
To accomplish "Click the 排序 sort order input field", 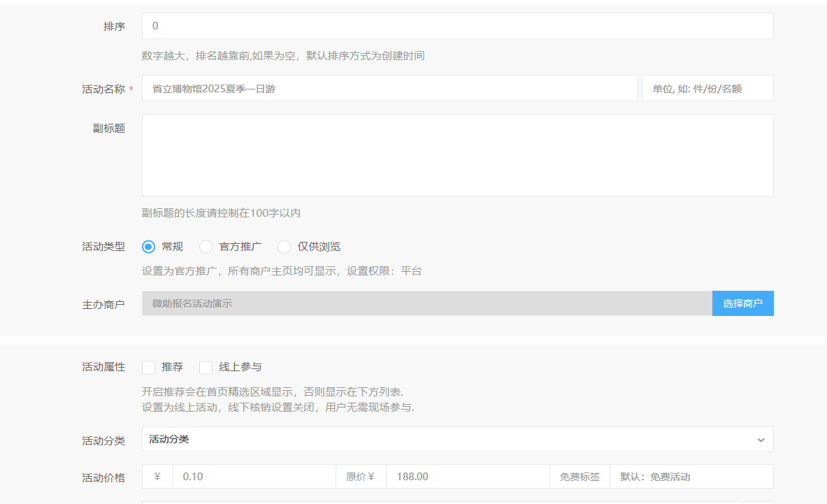I will click(x=457, y=26).
